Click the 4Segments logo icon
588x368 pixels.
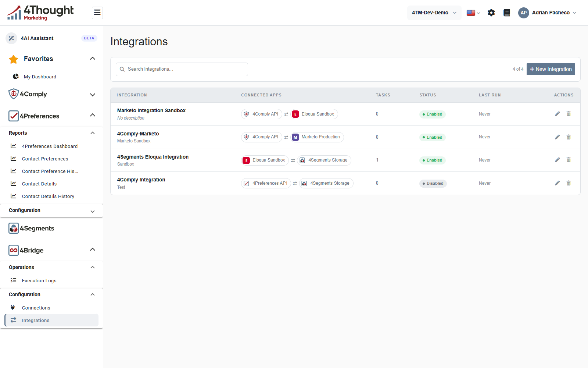coord(14,228)
